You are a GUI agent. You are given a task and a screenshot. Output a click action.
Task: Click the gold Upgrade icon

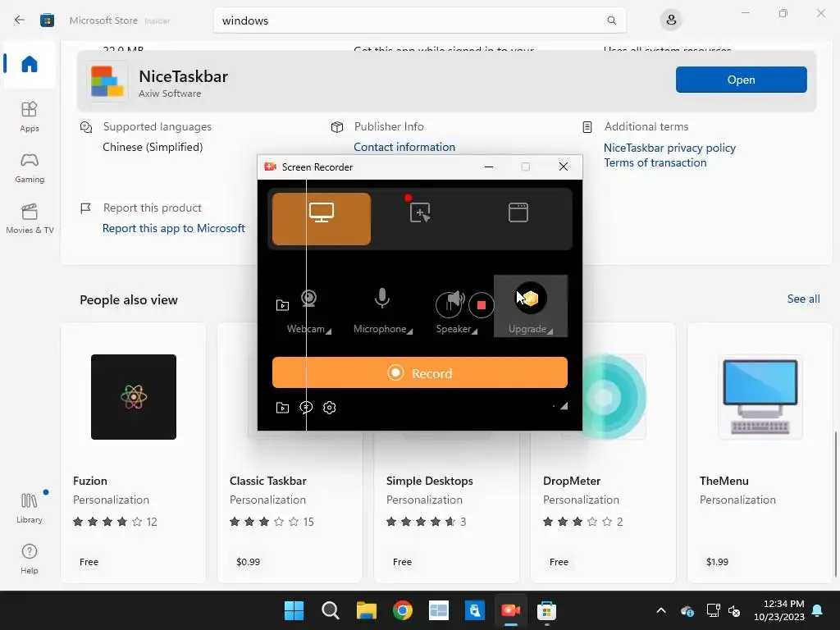[531, 298]
